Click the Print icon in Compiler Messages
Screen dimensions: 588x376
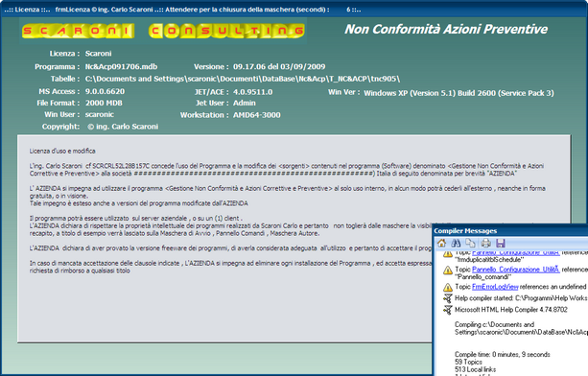pos(485,244)
